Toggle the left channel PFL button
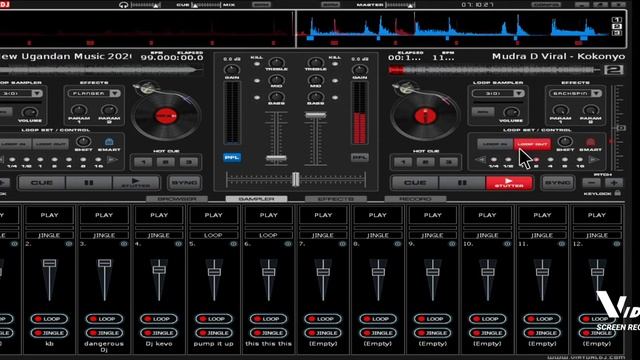 coord(232,157)
